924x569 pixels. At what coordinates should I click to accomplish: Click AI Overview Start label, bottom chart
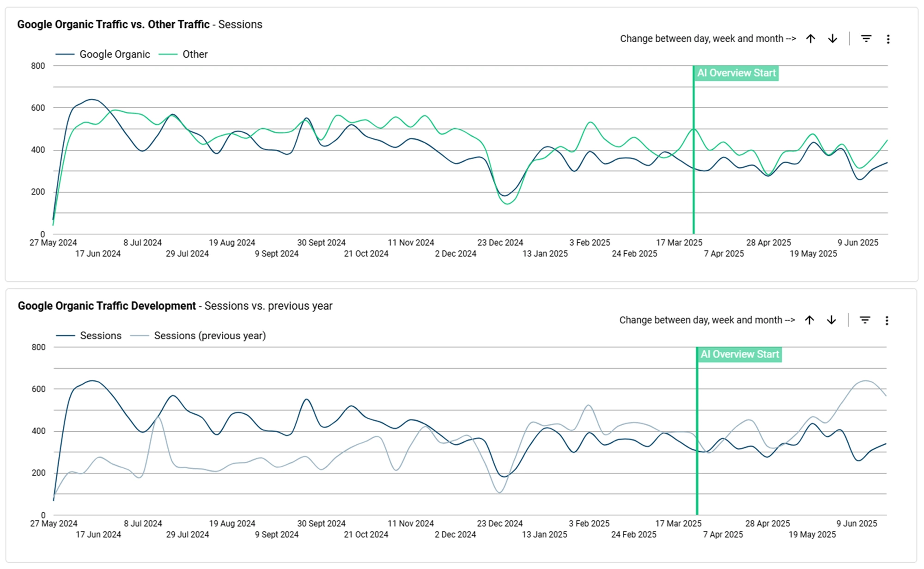tap(740, 355)
